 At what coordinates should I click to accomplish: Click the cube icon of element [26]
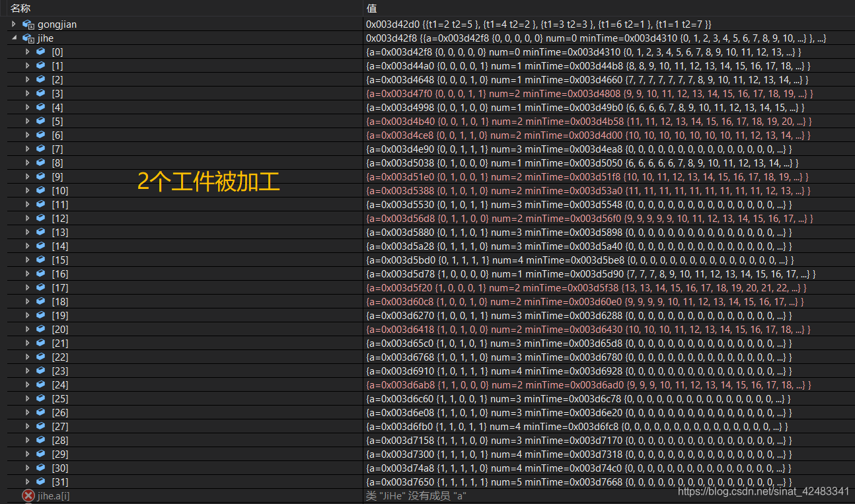(x=41, y=412)
